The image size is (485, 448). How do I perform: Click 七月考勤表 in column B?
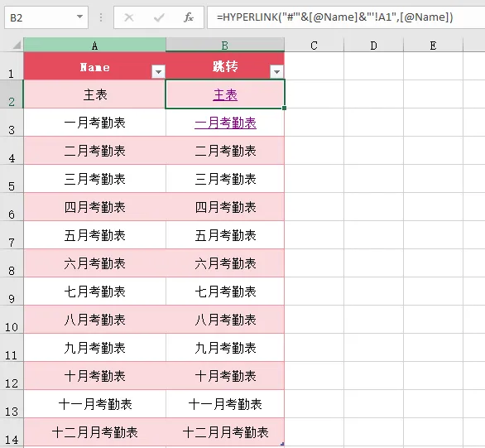(x=225, y=291)
